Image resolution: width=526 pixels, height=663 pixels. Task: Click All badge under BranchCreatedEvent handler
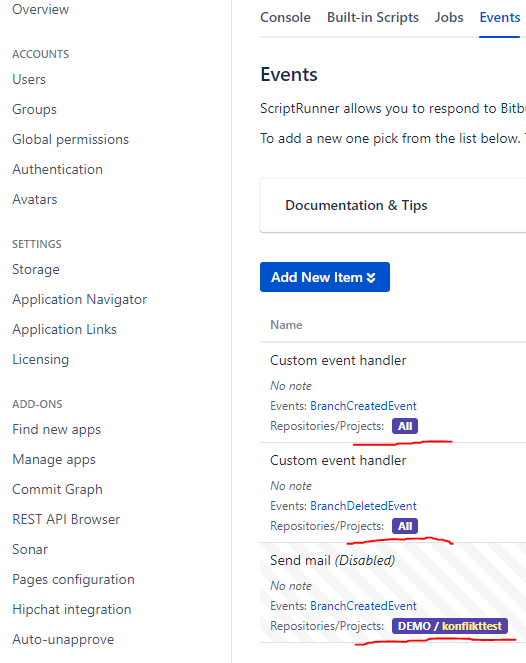click(x=405, y=426)
